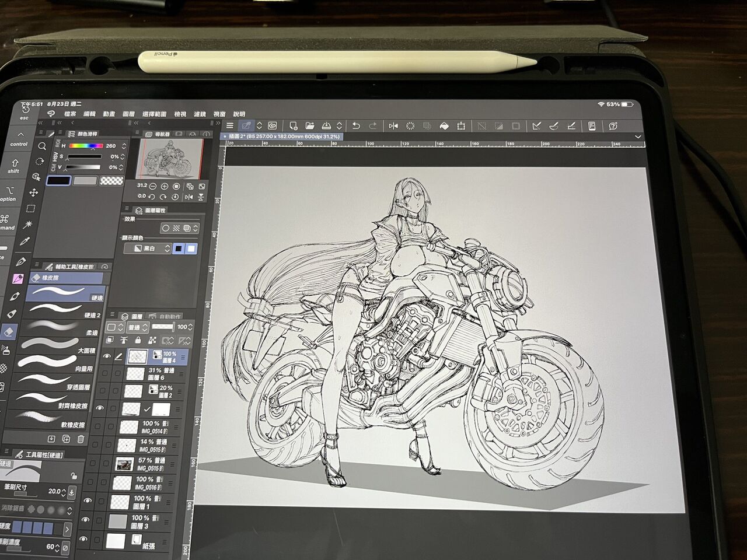Select the Zoom magnifier tool
This screenshot has height=560, width=747.
point(42,146)
